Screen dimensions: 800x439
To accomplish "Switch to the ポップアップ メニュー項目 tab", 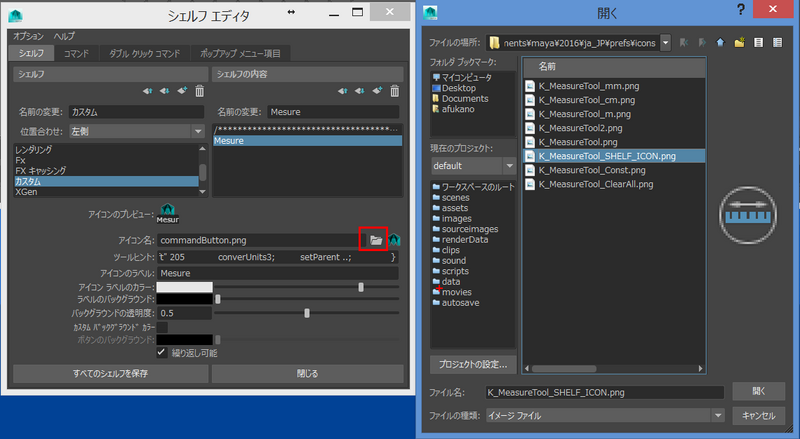I will pos(240,53).
